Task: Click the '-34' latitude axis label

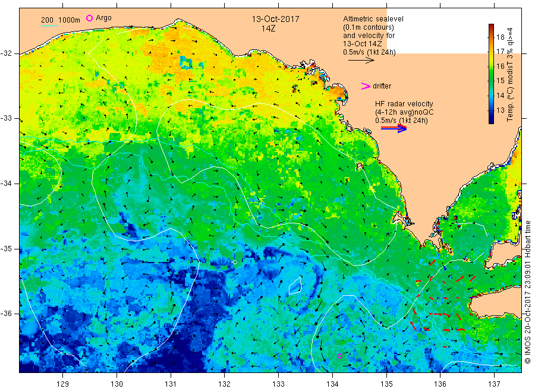Action: click(6, 184)
